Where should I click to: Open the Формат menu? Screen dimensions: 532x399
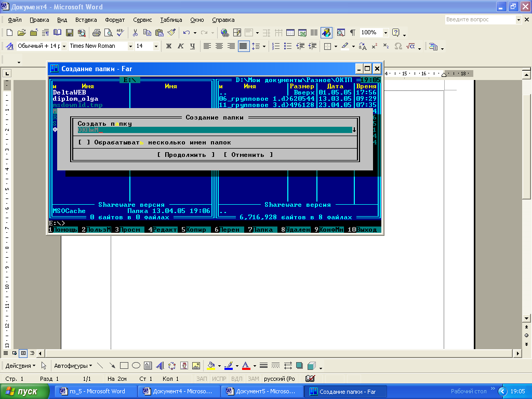115,20
